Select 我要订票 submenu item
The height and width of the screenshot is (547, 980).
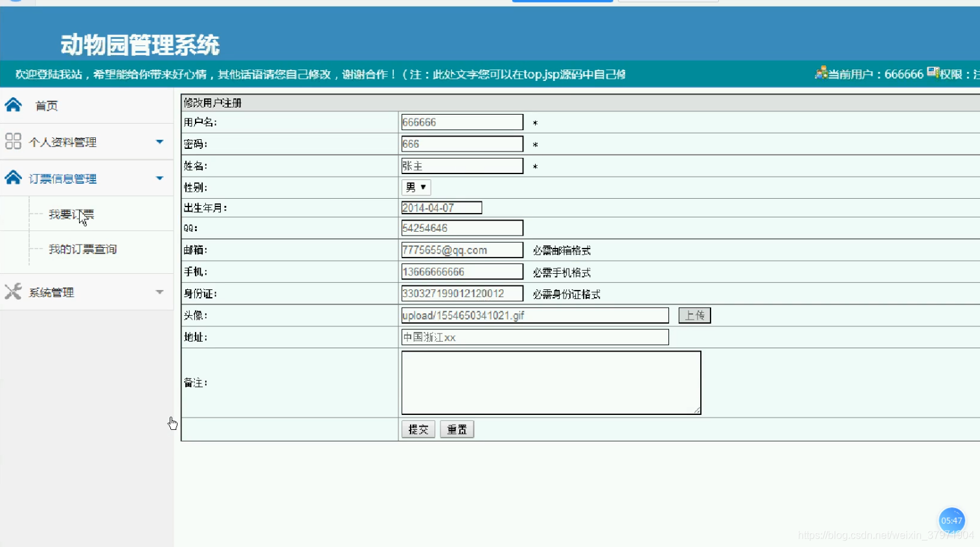point(71,214)
